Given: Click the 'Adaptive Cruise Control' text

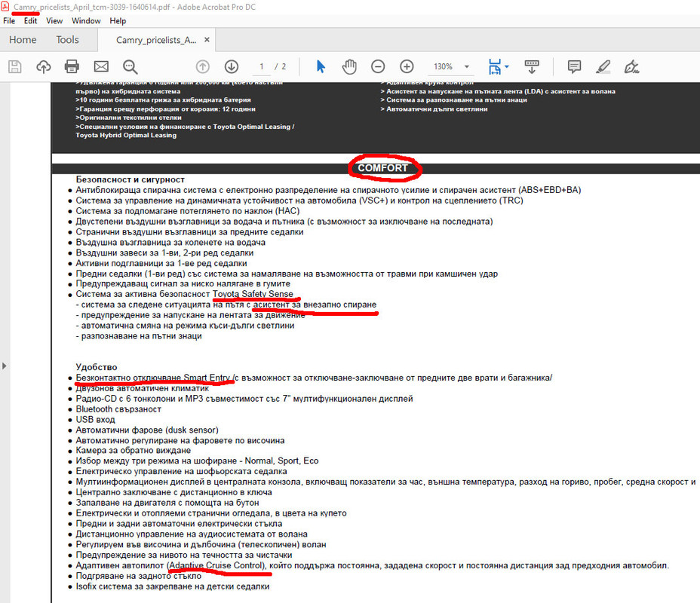Looking at the screenshot, I should [217, 565].
